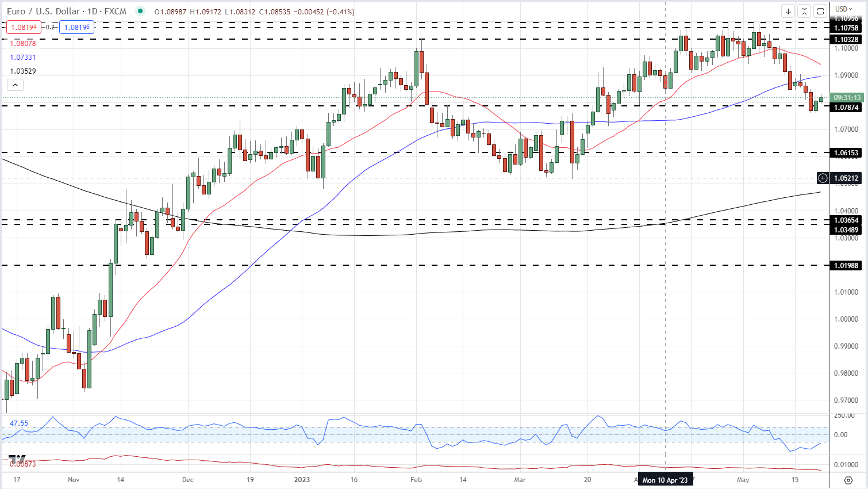This screenshot has height=489, width=868.
Task: Click the black indicator value 1.03529
Action: 23,71
